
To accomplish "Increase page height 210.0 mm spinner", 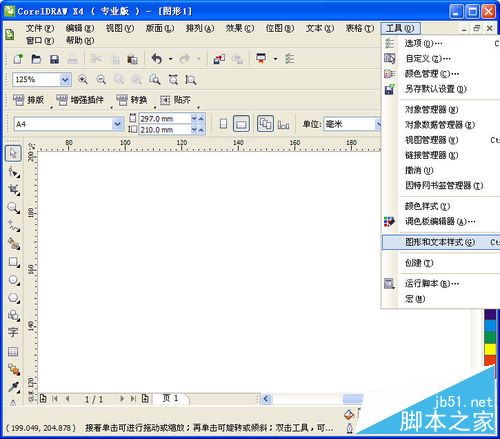I will [x=201, y=130].
